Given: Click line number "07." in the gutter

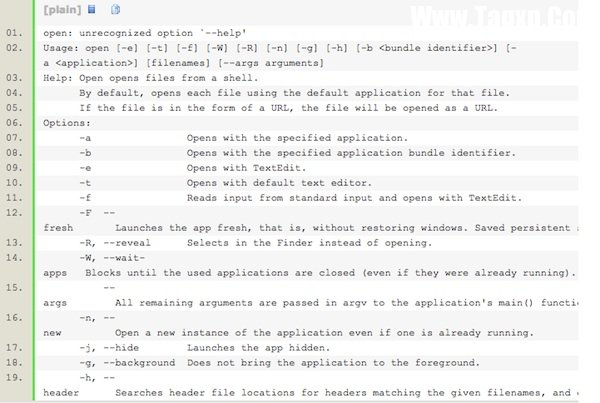Looking at the screenshot, I should pyautogui.click(x=14, y=138).
